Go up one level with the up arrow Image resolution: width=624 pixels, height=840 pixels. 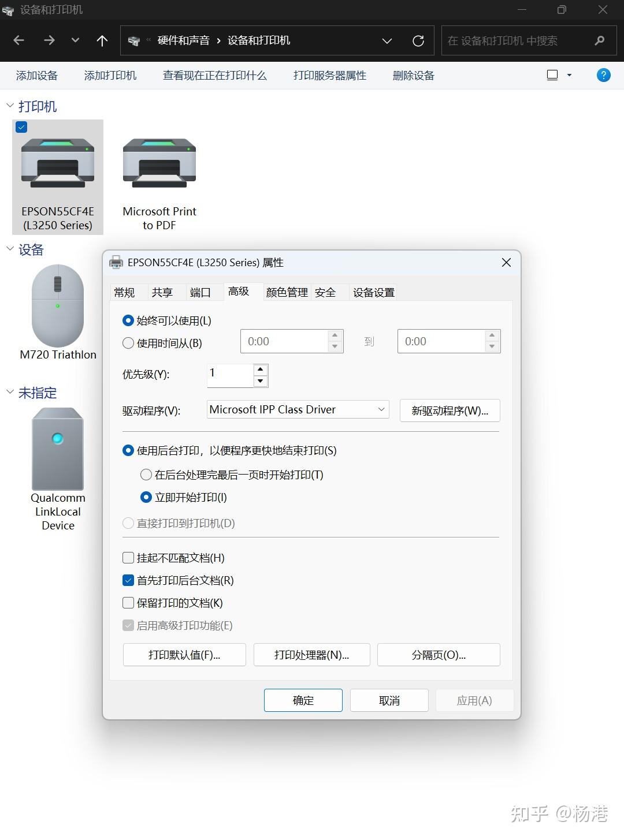[102, 40]
